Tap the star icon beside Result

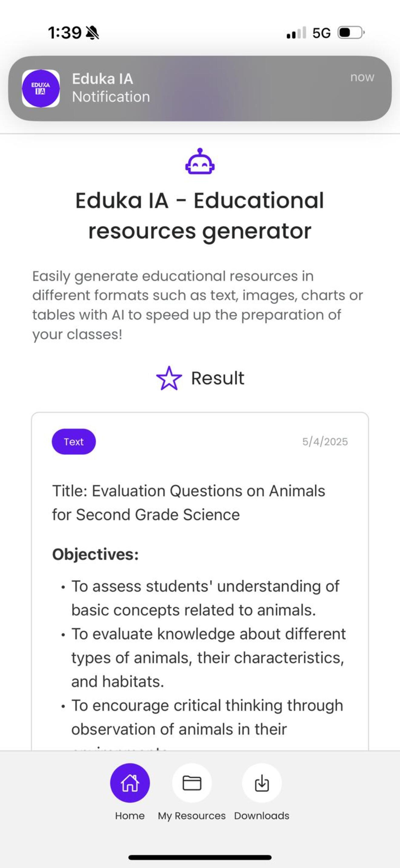169,378
